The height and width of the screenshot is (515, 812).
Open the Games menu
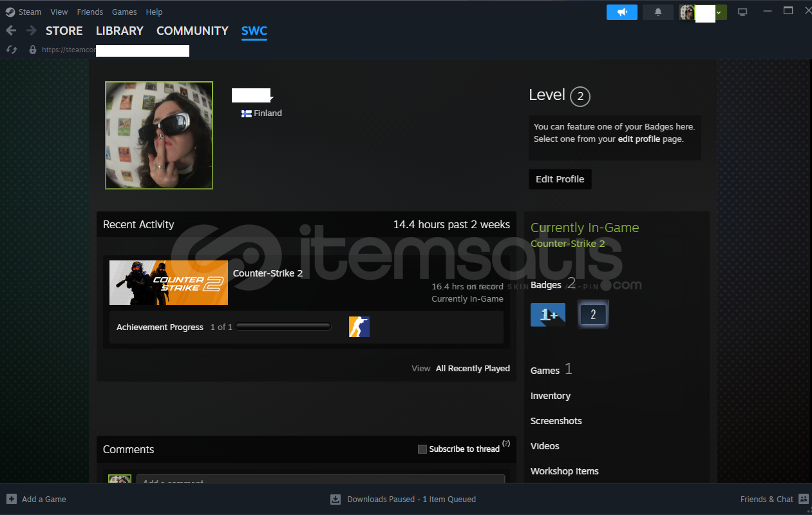[x=124, y=12]
